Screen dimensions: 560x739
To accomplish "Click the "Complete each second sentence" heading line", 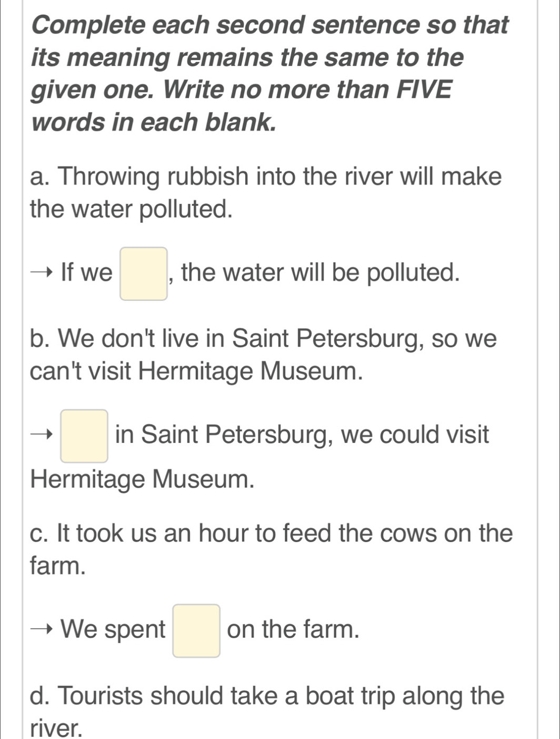I will click(270, 25).
